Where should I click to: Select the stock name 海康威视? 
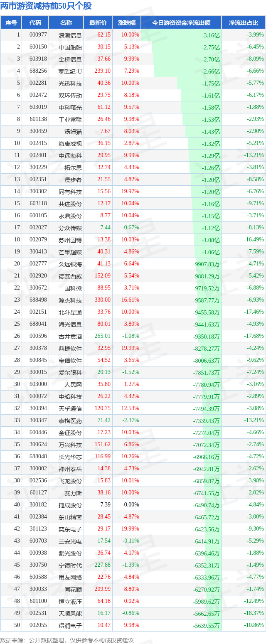point(70,144)
